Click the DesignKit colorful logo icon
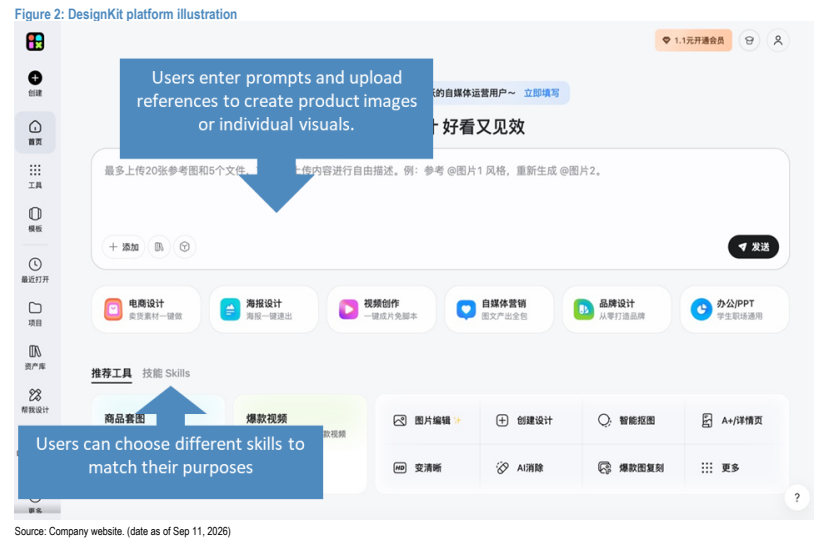Image resolution: width=828 pixels, height=552 pixels. pos(35,41)
